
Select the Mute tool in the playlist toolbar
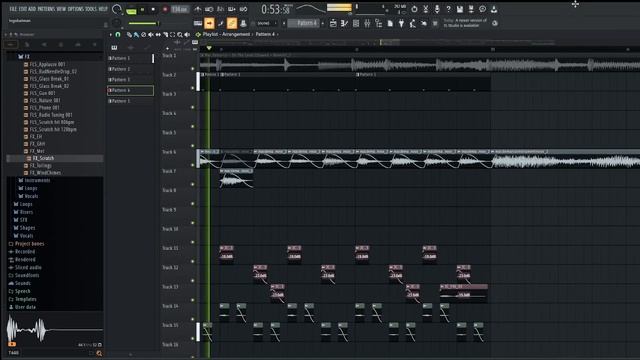click(x=151, y=35)
